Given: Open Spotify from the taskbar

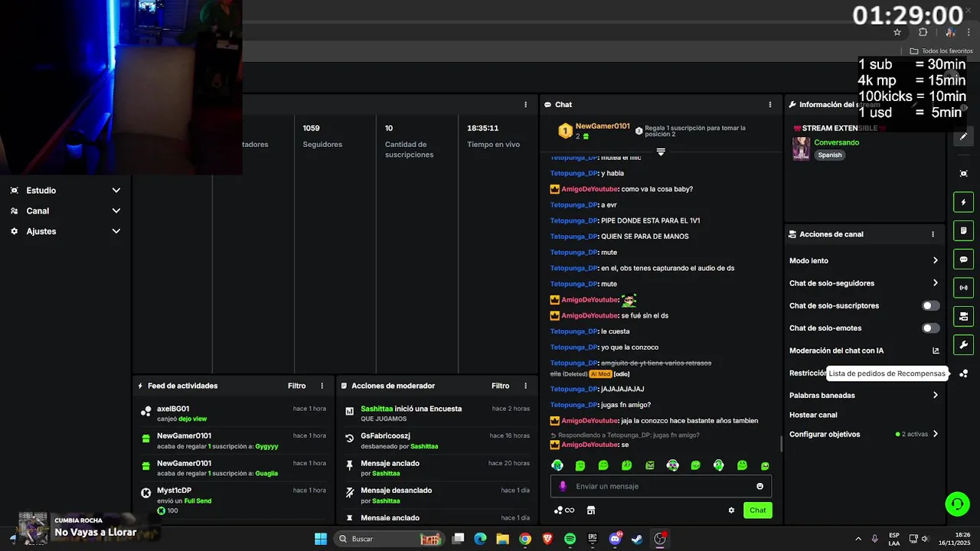Looking at the screenshot, I should [570, 539].
